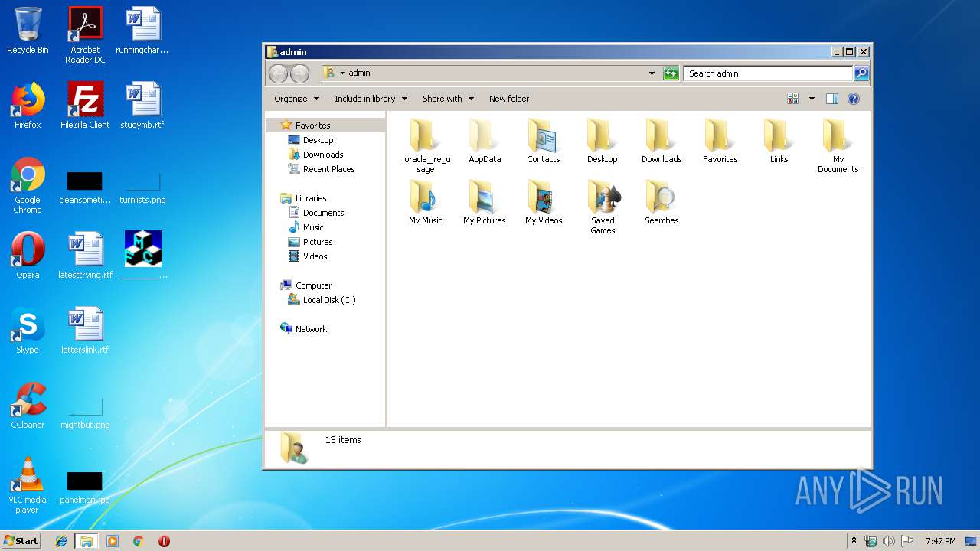Select Music library in navigation pane
The height and width of the screenshot is (551, 980).
[x=312, y=227]
